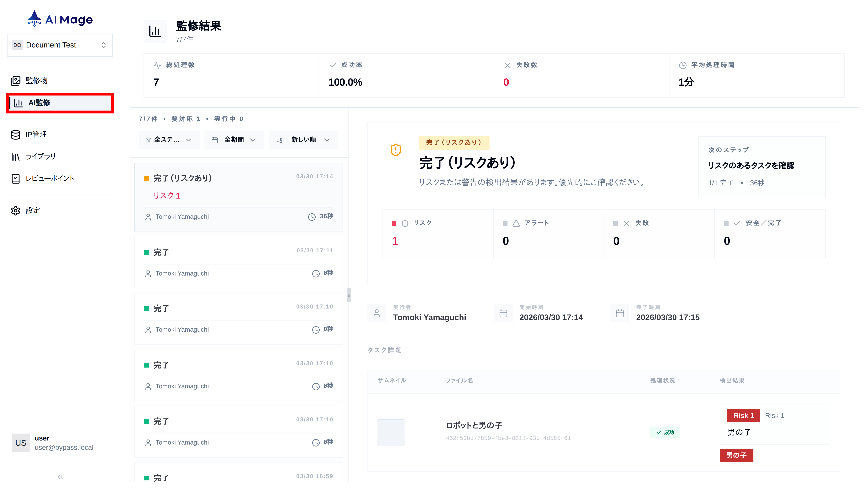
Task: Click the 総処理数 activity icon
Action: tap(157, 65)
